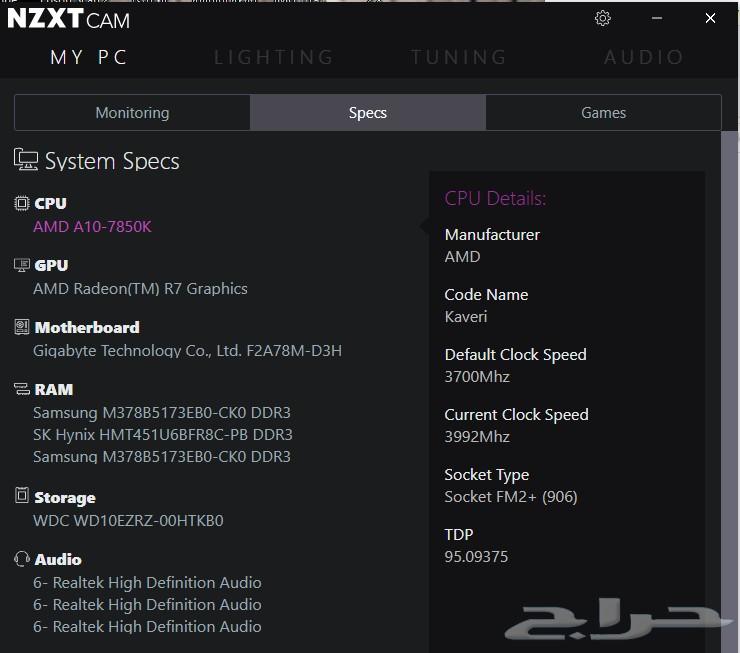Screen dimensions: 740x653
Task: Switch to the Monitoring tab
Action: (132, 112)
